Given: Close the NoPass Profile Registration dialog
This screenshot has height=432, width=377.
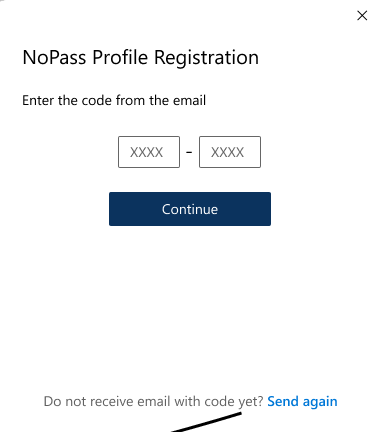Looking at the screenshot, I should click(362, 16).
